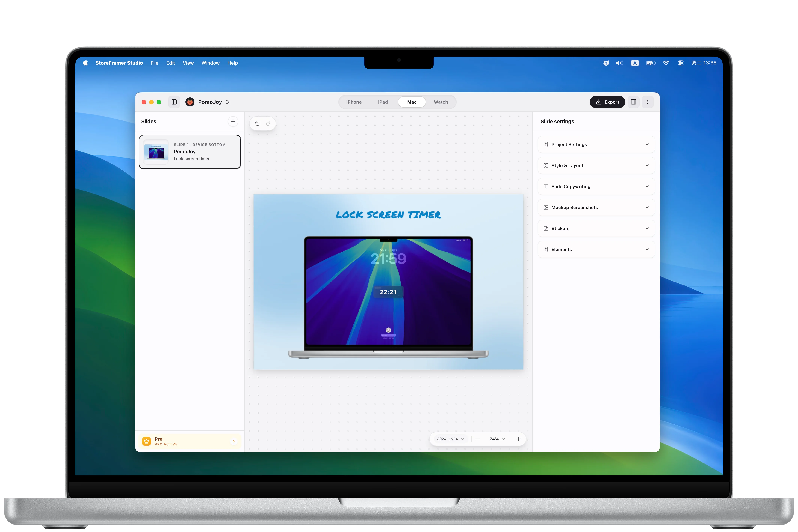The image size is (798, 532).
Task: Toggle the right settings panel icon
Action: pyautogui.click(x=633, y=102)
